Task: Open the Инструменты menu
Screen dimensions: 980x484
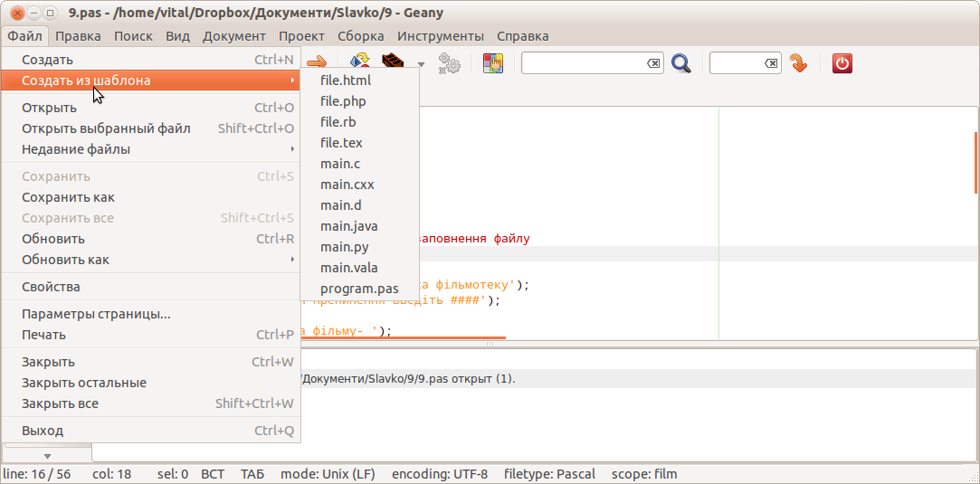Action: (x=441, y=36)
